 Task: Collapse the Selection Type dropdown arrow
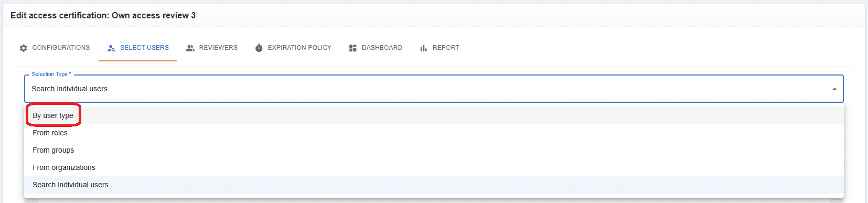click(x=834, y=89)
